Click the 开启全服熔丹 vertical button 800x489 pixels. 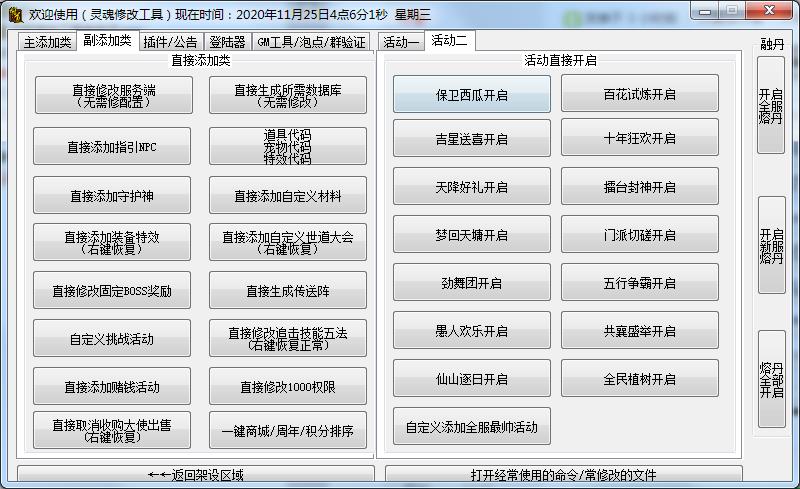pyautogui.click(x=771, y=105)
